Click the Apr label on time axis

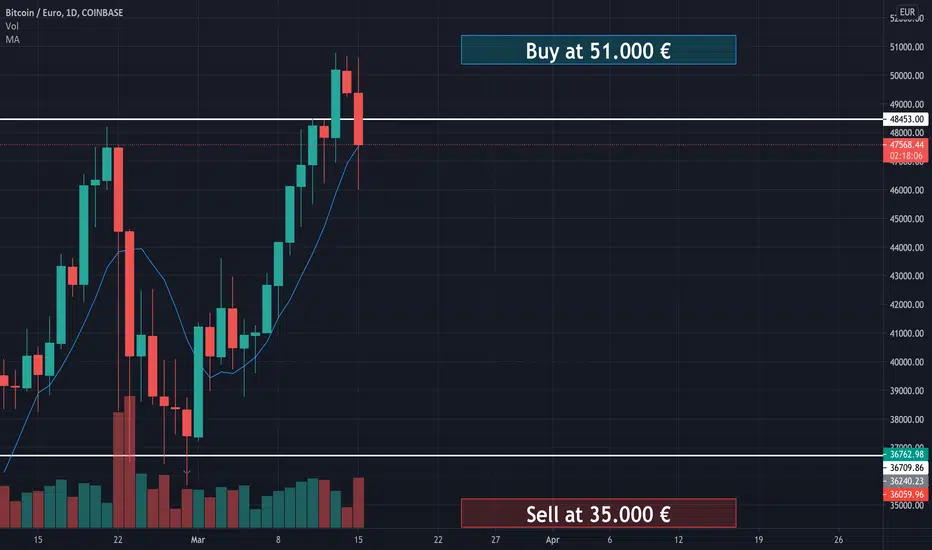pos(552,540)
